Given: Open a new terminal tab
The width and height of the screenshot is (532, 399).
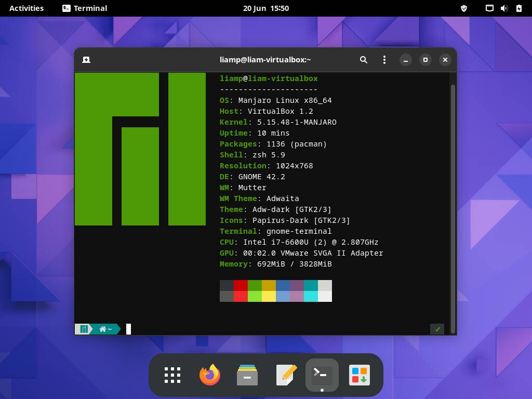Looking at the screenshot, I should click(x=86, y=60).
